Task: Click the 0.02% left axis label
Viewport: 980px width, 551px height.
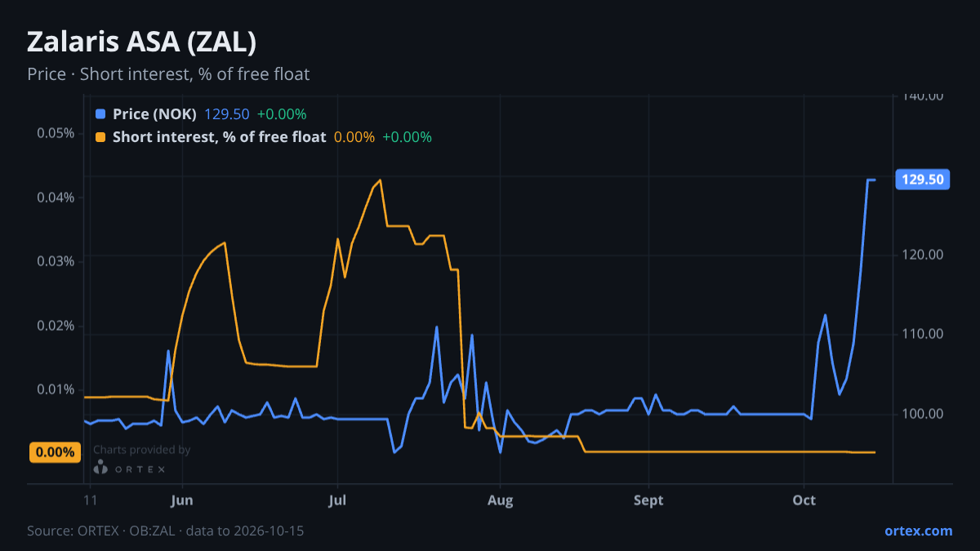Action: tap(56, 326)
